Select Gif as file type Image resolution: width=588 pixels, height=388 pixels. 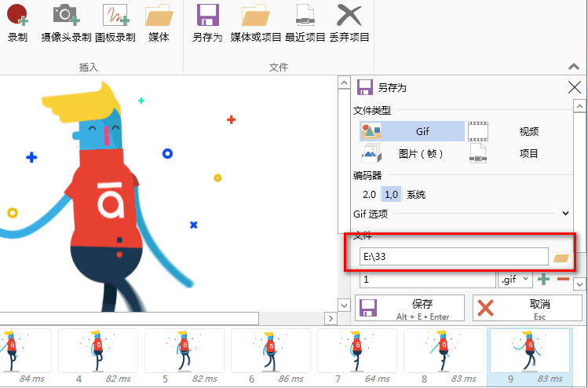tap(412, 131)
